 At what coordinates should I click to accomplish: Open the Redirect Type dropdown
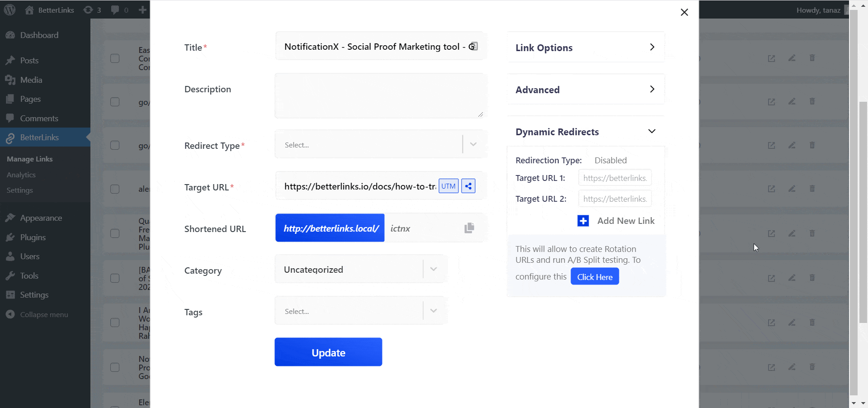pyautogui.click(x=472, y=144)
